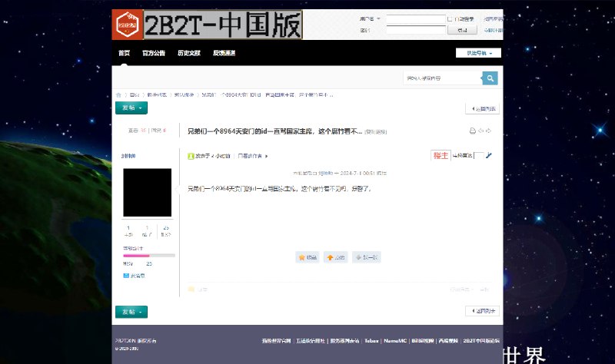
Task: Click the black user avatar image
Action: tap(147, 193)
